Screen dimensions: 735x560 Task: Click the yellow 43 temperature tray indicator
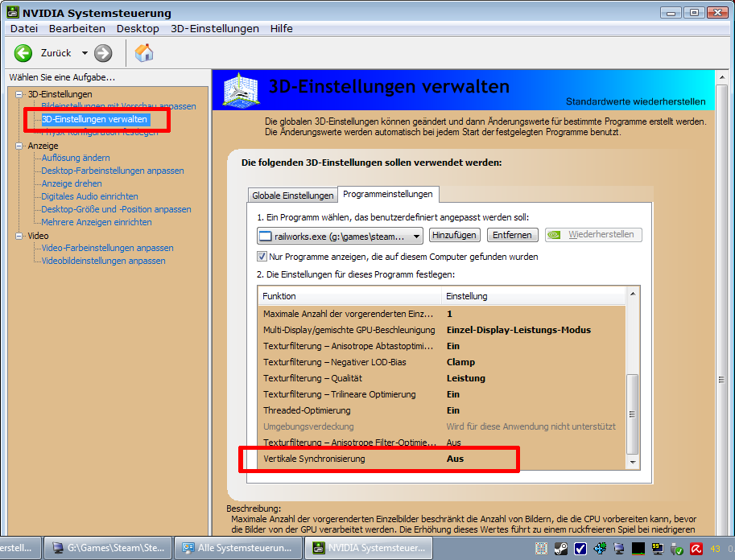716,548
